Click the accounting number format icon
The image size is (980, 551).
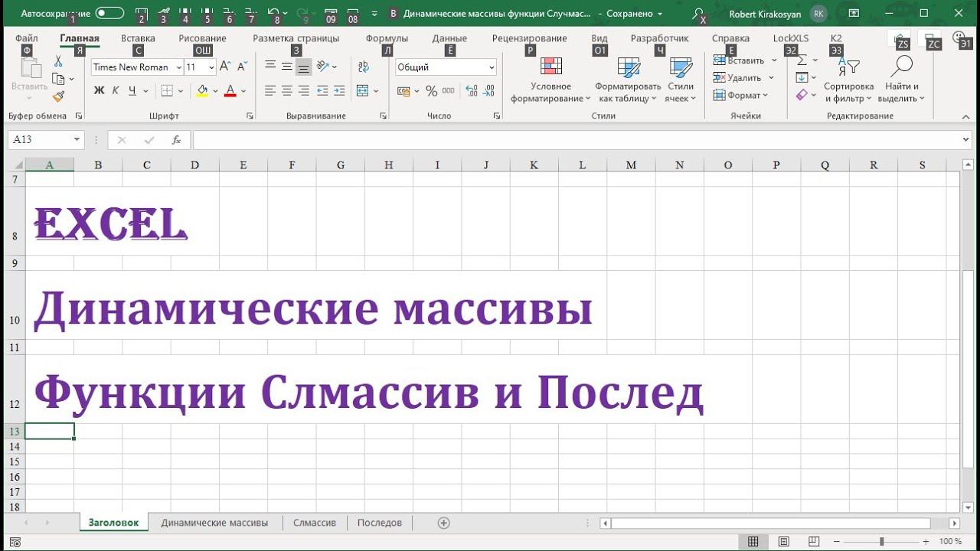click(403, 91)
